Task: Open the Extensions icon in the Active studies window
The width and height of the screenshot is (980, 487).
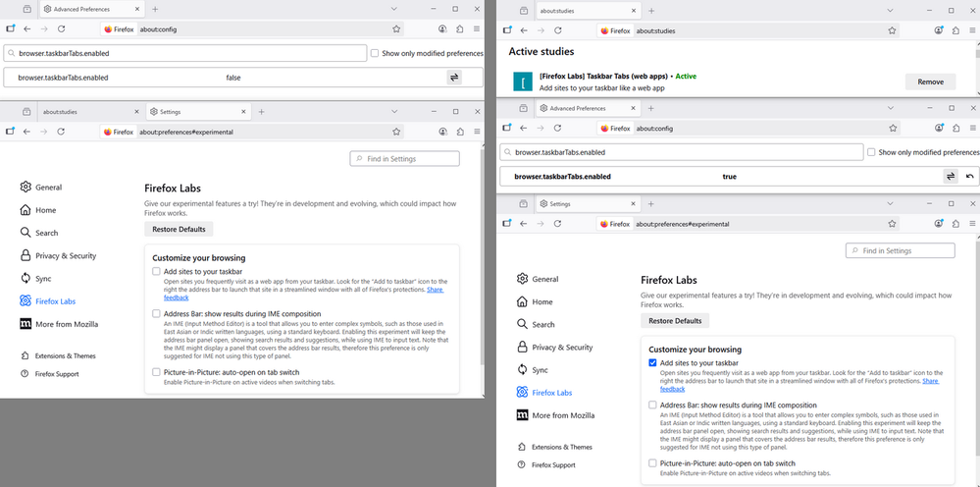Action: pos(956,30)
